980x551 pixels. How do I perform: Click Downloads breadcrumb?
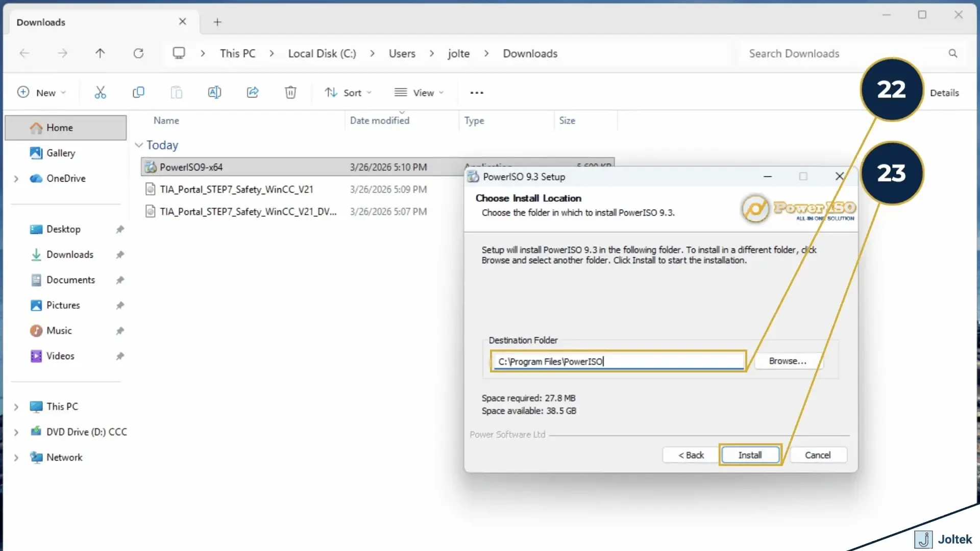(530, 54)
